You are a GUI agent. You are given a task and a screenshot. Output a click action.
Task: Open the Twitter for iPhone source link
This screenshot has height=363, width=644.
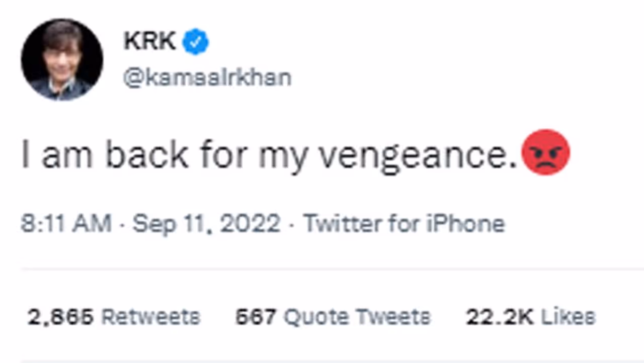(x=404, y=224)
